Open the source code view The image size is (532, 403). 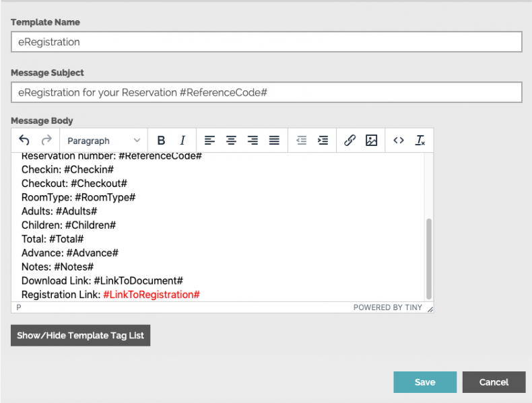click(399, 141)
